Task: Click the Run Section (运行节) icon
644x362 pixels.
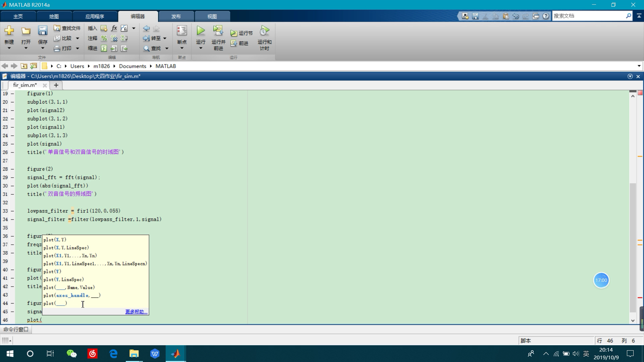Action: tap(234, 33)
